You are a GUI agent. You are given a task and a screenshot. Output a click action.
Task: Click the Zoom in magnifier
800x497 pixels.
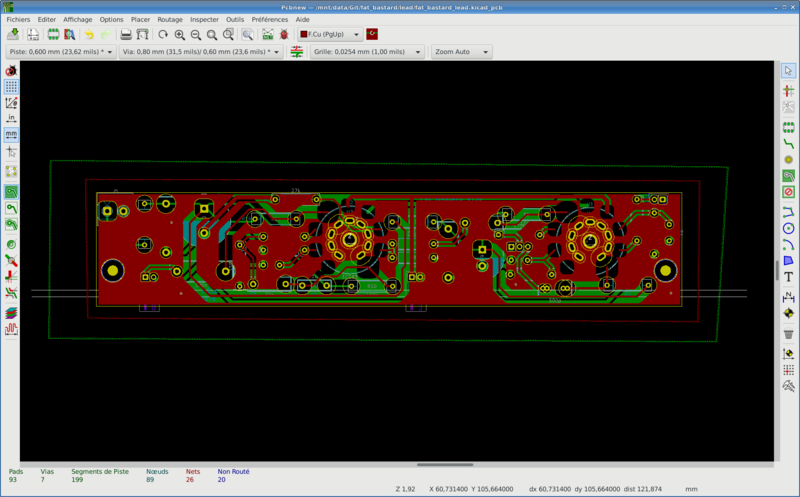[x=180, y=34]
